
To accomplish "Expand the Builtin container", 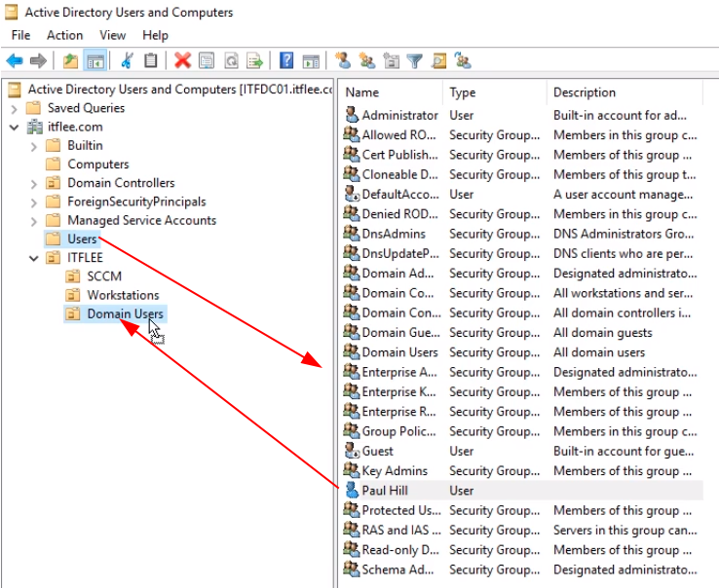I will click(33, 147).
